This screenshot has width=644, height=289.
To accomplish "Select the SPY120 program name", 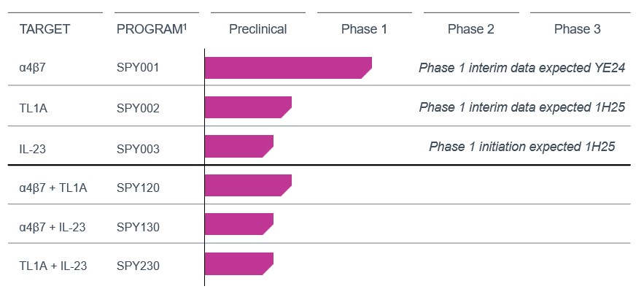I will tap(138, 188).
